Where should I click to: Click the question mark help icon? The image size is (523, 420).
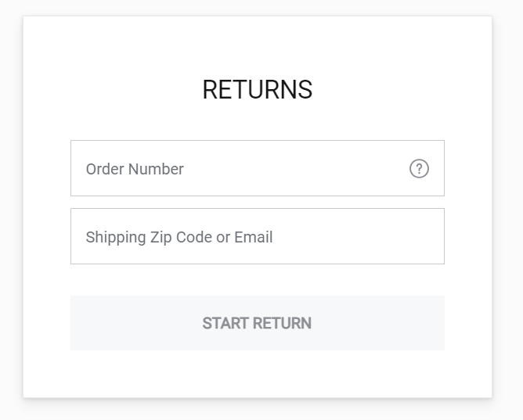coord(419,168)
